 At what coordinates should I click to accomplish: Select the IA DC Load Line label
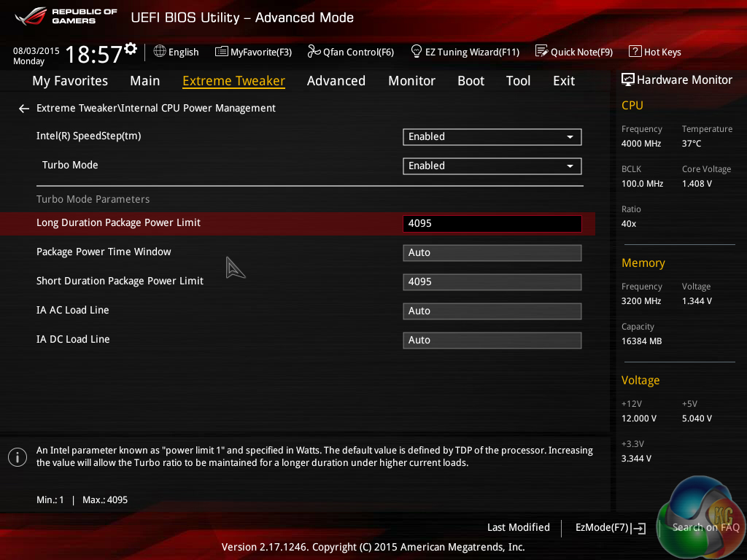(x=73, y=339)
